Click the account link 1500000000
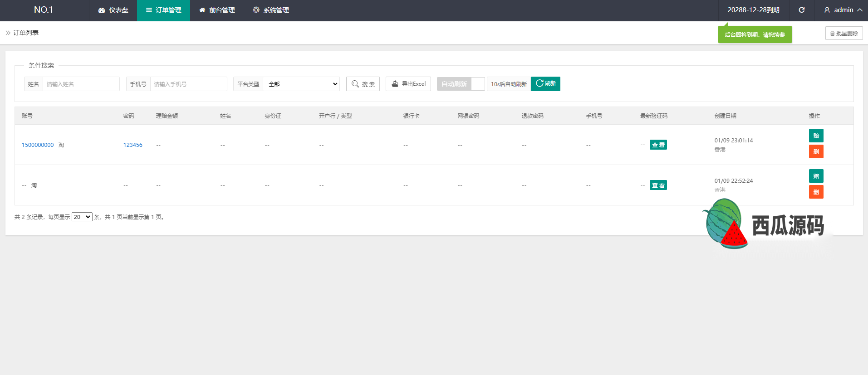The height and width of the screenshot is (375, 868). coord(38,145)
